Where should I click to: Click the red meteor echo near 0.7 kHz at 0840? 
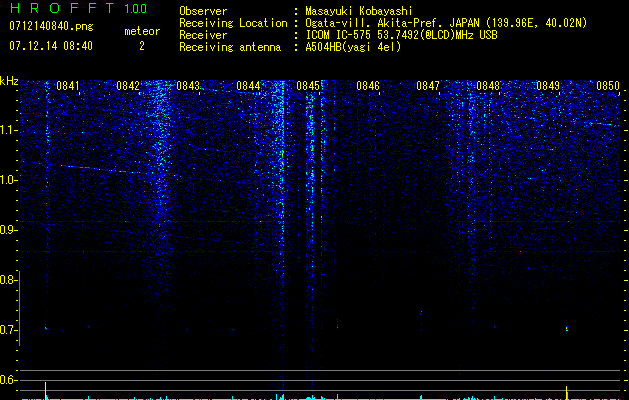(x=46, y=328)
